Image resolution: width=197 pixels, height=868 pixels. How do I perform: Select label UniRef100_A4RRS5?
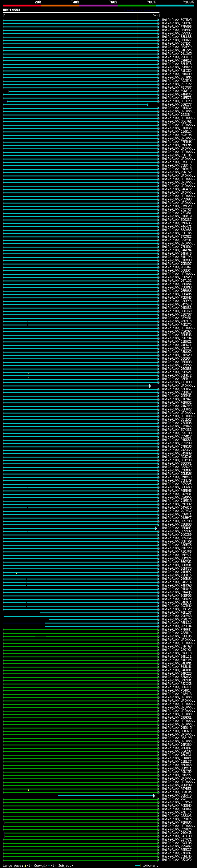(177, 94)
